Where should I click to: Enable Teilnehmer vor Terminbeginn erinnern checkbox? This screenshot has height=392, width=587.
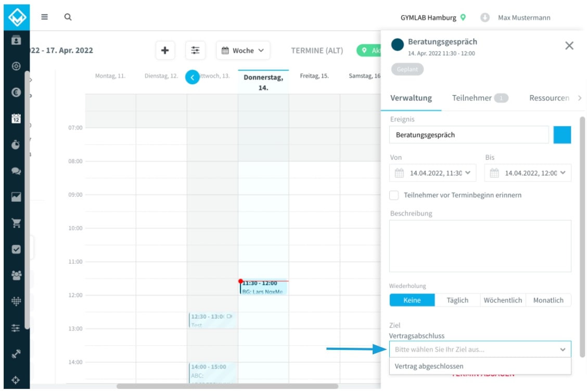(x=394, y=195)
